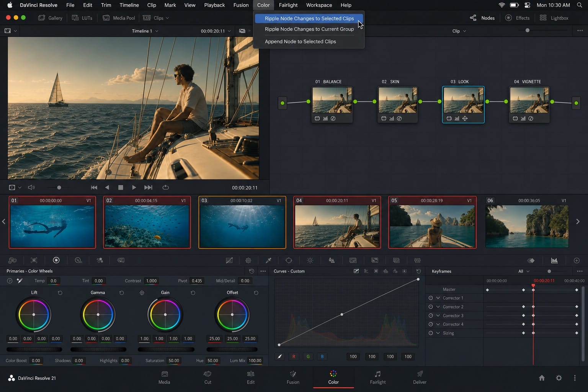588x392 pixels.
Task: Click the node graph zoom slider
Action: pyautogui.click(x=528, y=30)
